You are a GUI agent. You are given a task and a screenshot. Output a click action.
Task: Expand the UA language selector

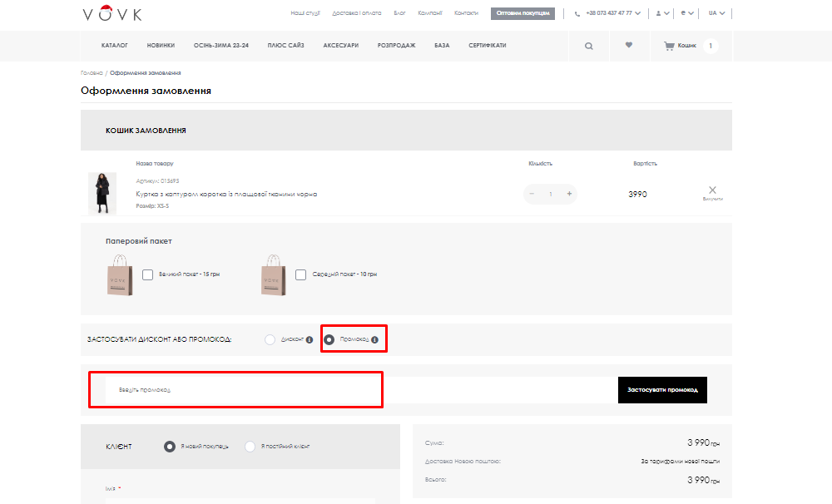click(716, 13)
